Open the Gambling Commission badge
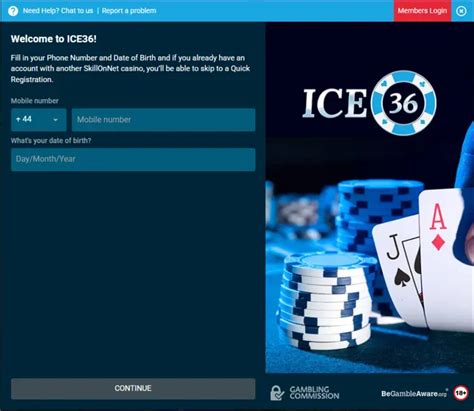Image resolution: width=474 pixels, height=411 pixels. 305,393
